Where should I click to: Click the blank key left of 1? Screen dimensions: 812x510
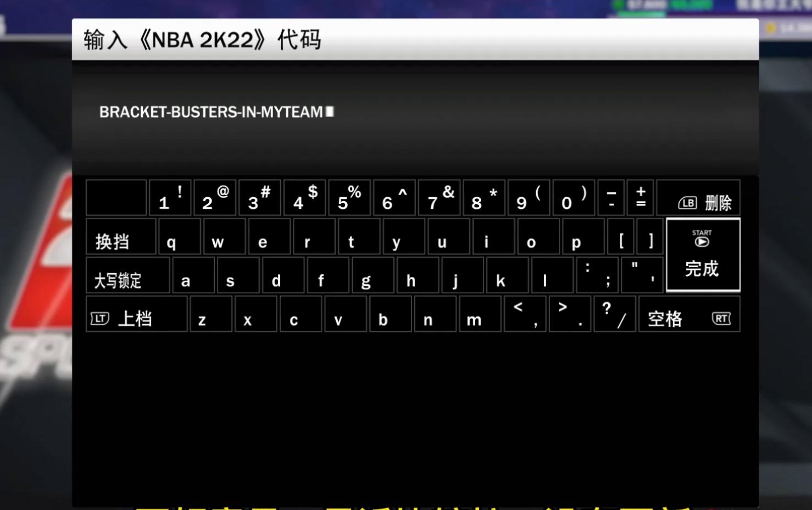click(116, 198)
